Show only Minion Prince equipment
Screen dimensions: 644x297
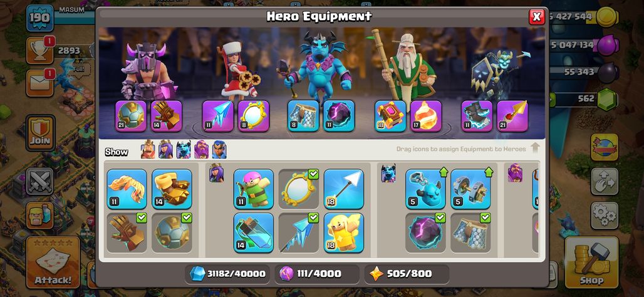pyautogui.click(x=184, y=150)
